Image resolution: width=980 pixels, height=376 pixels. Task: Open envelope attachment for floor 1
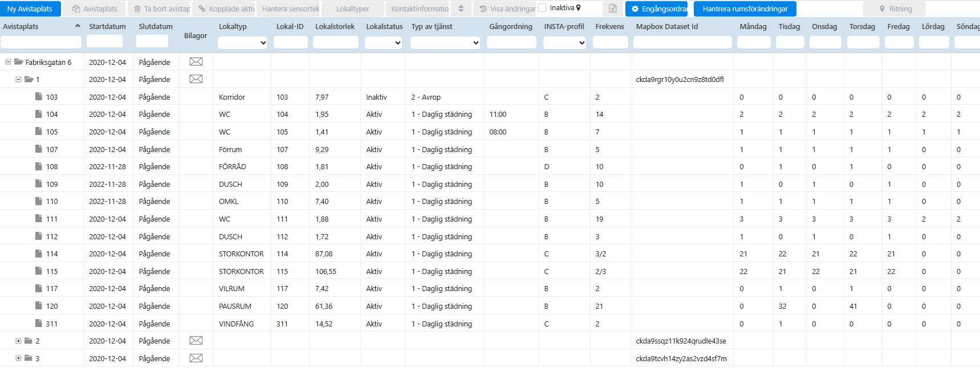(x=196, y=79)
